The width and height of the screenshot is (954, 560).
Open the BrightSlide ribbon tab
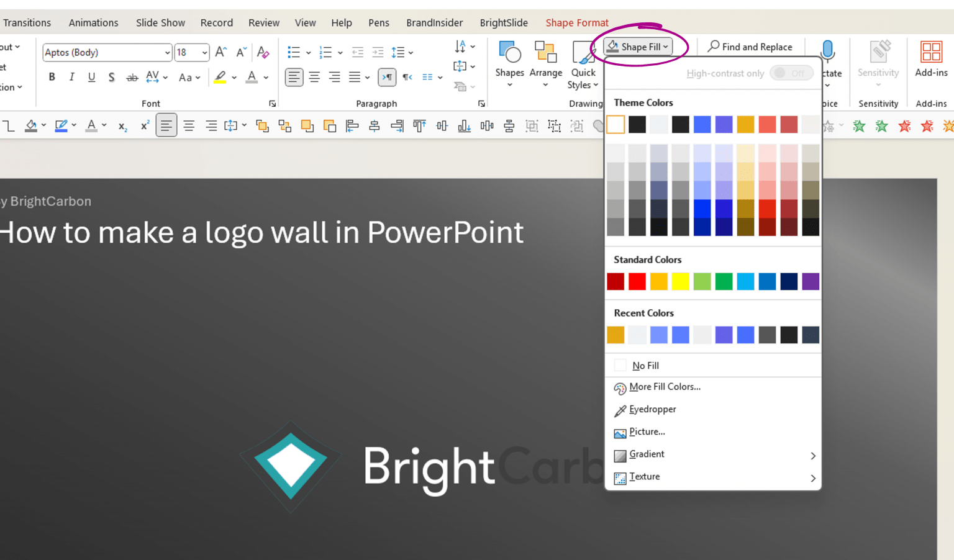pos(504,22)
